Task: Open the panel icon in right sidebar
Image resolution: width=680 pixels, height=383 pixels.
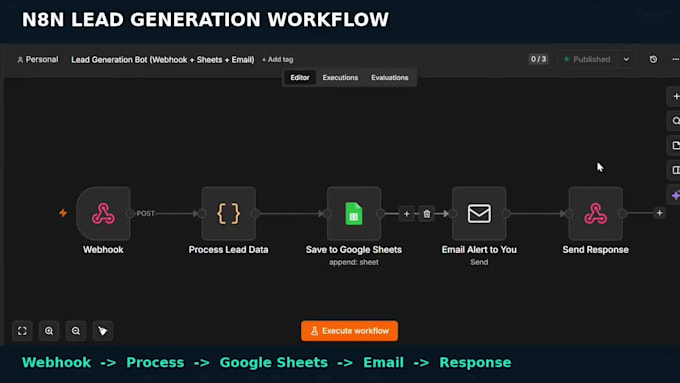Action: [675, 170]
